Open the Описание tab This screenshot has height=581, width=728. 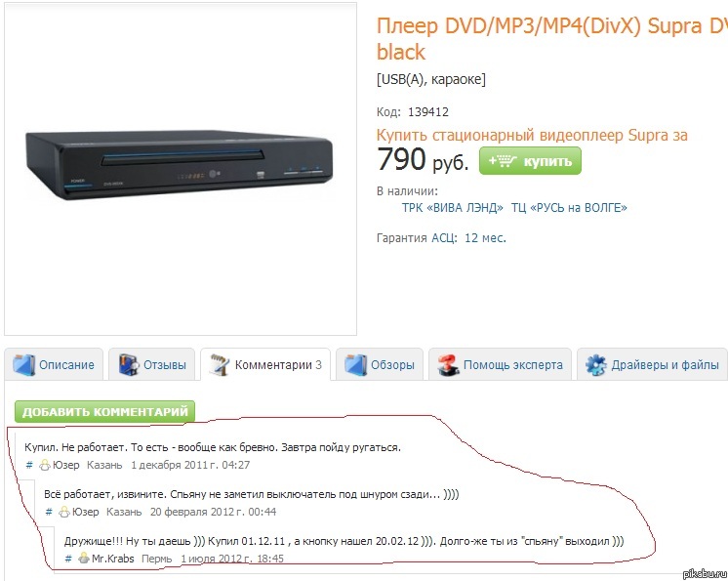[x=54, y=364]
